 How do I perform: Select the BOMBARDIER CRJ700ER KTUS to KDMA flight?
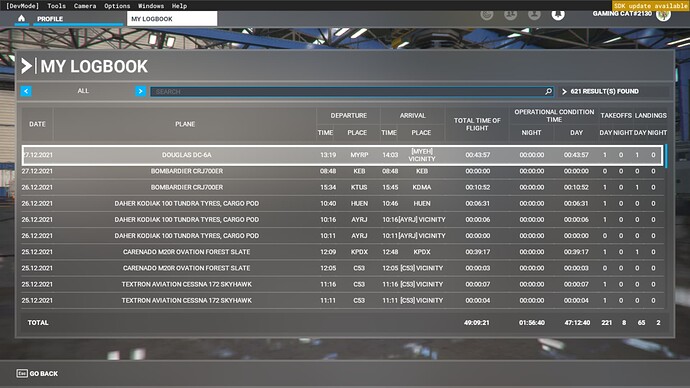[342, 187]
